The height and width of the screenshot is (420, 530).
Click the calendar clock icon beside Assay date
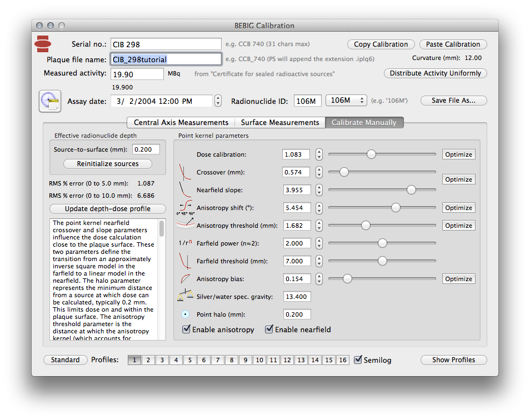pos(50,101)
